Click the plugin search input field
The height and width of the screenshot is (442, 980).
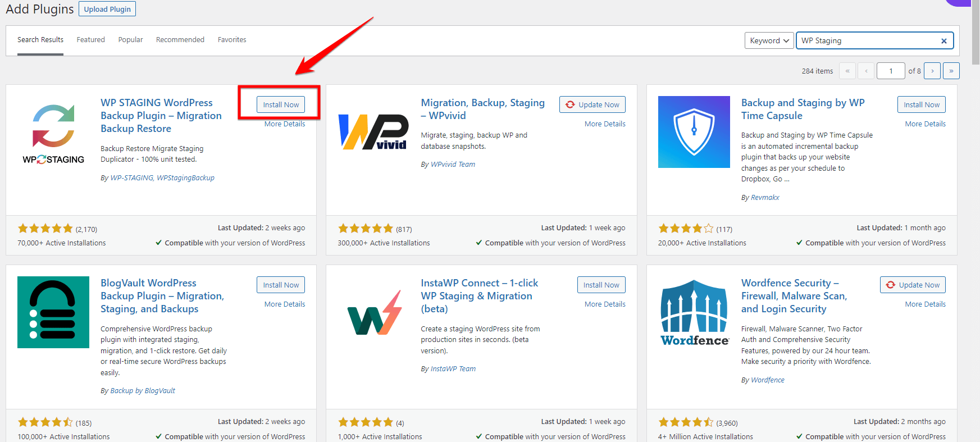pyautogui.click(x=868, y=40)
